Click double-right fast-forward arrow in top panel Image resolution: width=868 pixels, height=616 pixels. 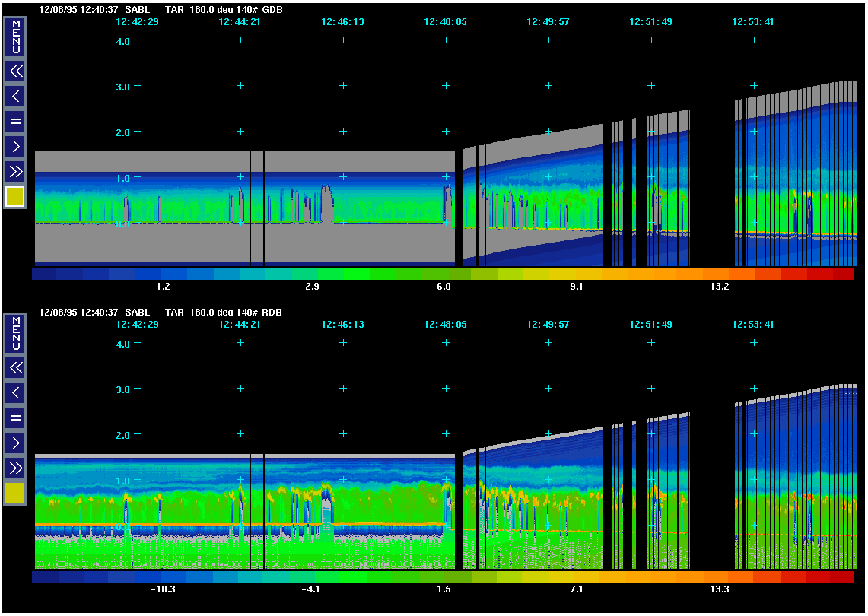[15, 170]
